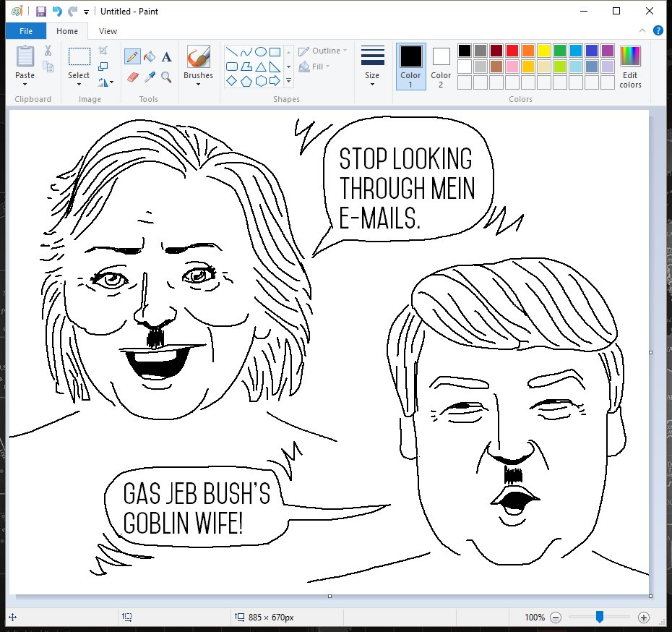
Task: Select the Magnifier tool
Action: 166,77
